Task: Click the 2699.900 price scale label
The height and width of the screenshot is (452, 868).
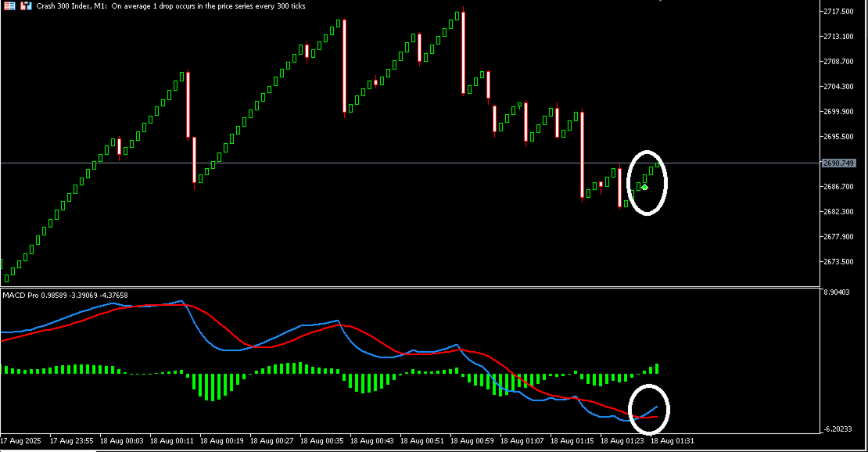Action: click(x=838, y=111)
